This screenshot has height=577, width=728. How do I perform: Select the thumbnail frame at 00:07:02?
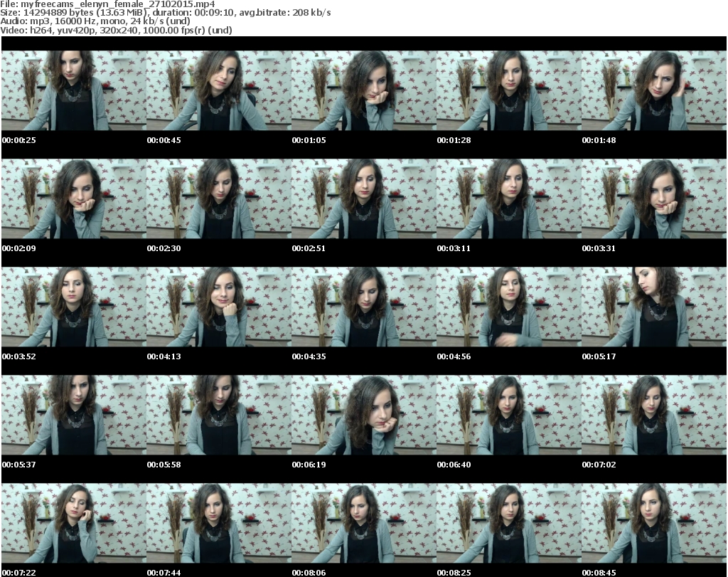click(x=654, y=415)
